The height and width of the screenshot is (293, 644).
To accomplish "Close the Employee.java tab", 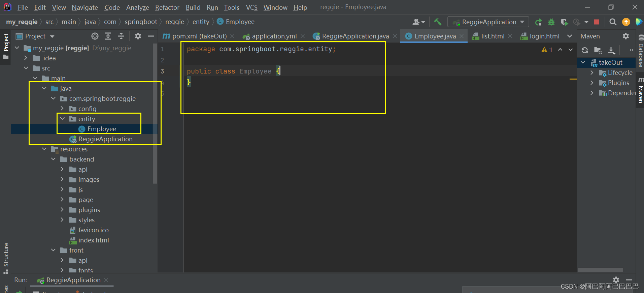I will click(x=462, y=36).
